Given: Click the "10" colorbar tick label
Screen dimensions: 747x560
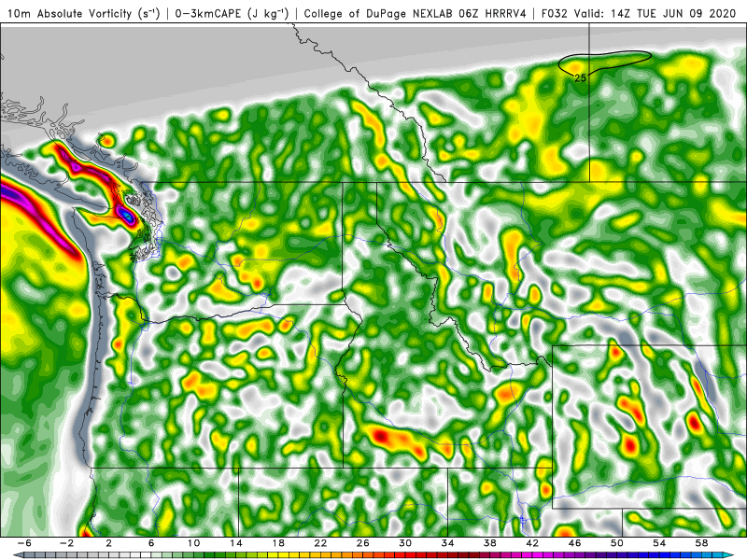Looking at the screenshot, I should click(x=193, y=543).
